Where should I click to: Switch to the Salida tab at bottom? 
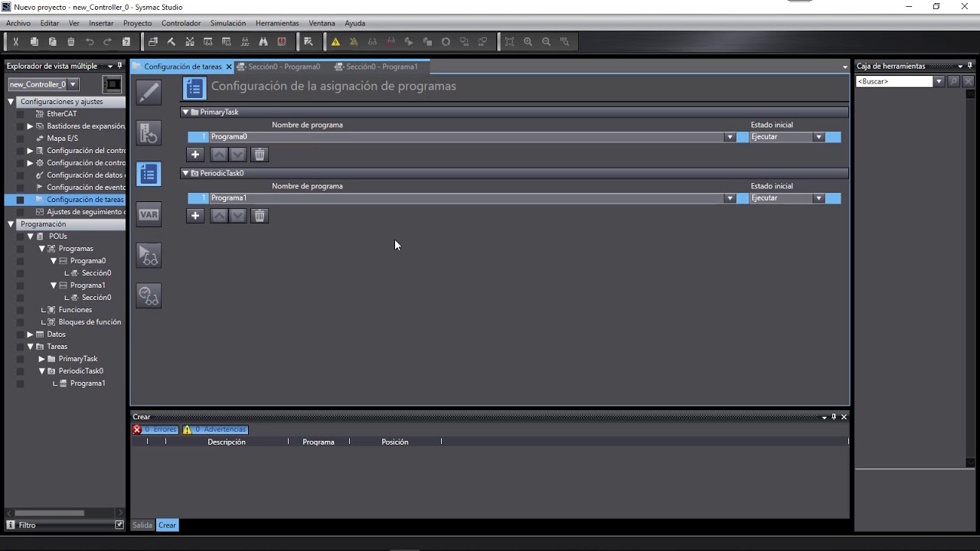pos(142,525)
